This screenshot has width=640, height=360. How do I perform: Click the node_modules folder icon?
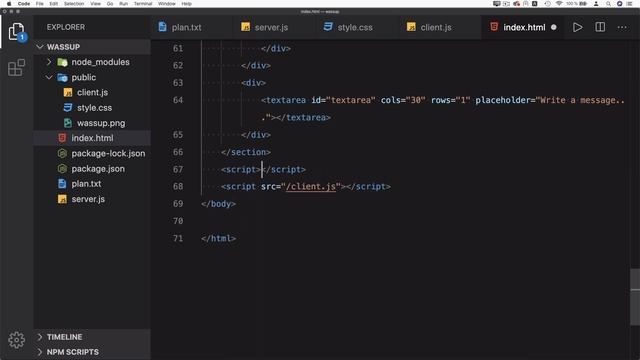62,62
